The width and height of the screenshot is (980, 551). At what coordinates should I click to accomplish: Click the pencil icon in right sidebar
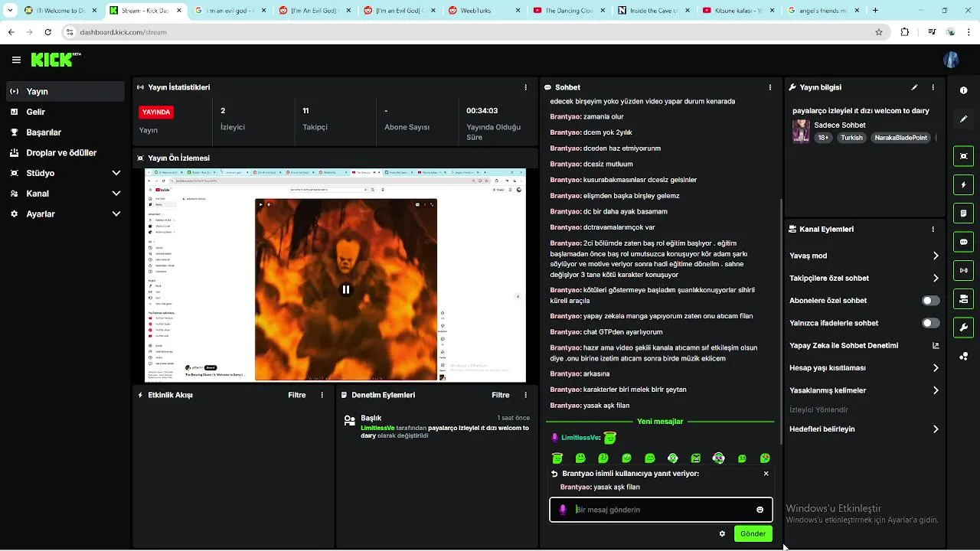tap(963, 119)
